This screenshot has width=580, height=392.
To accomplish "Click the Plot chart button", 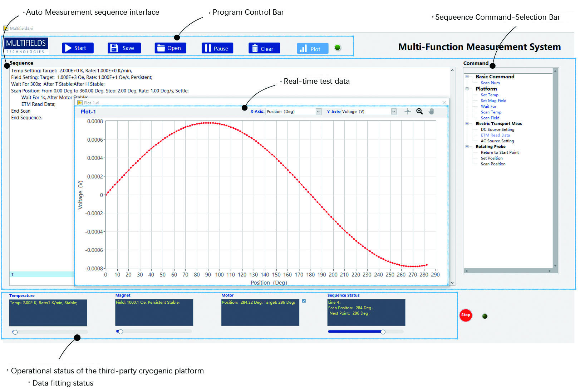I will click(x=312, y=49).
